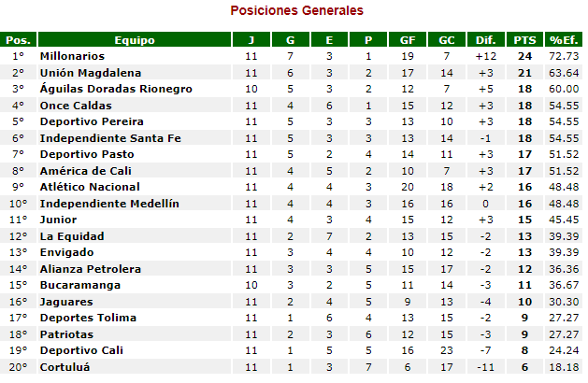Viewport: 588px width, 383px height.
Task: Click the Pos. column header
Action: 18,40
